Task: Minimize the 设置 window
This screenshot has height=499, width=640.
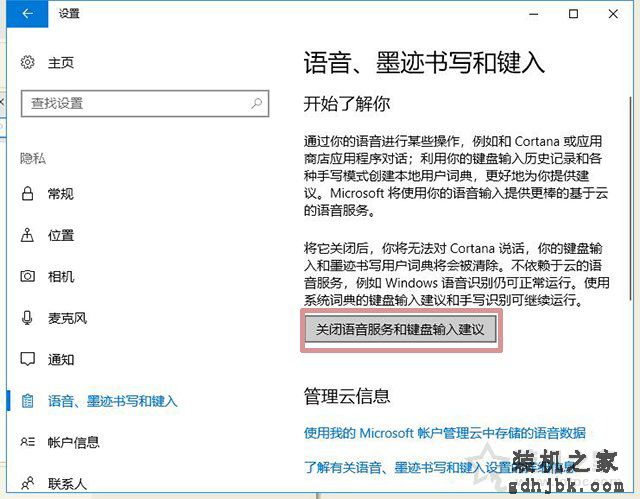Action: [534, 14]
